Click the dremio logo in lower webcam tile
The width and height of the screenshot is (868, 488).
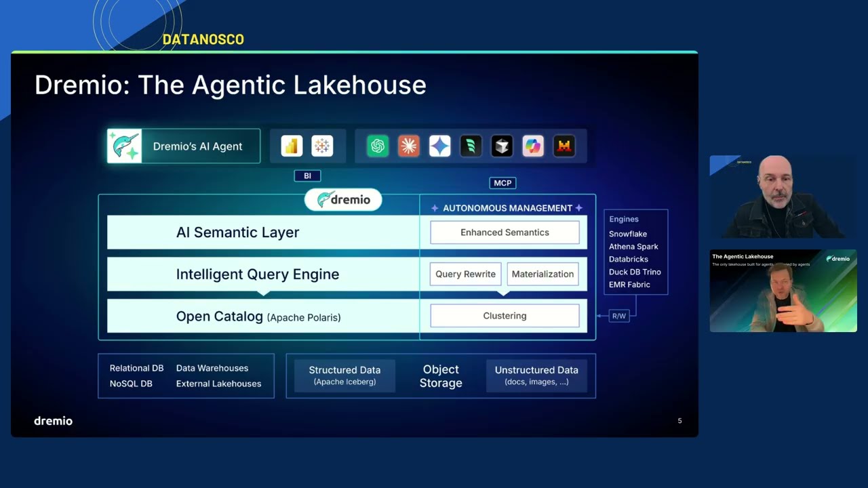(x=838, y=258)
